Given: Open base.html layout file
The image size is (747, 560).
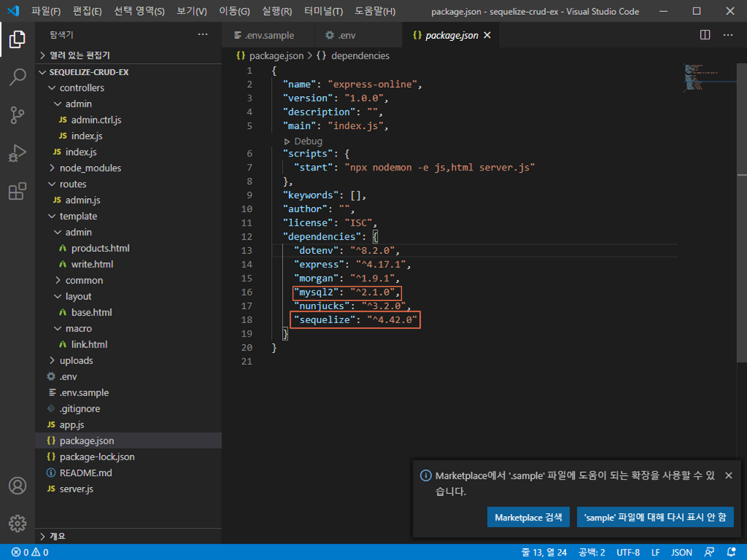Looking at the screenshot, I should pyautogui.click(x=91, y=312).
